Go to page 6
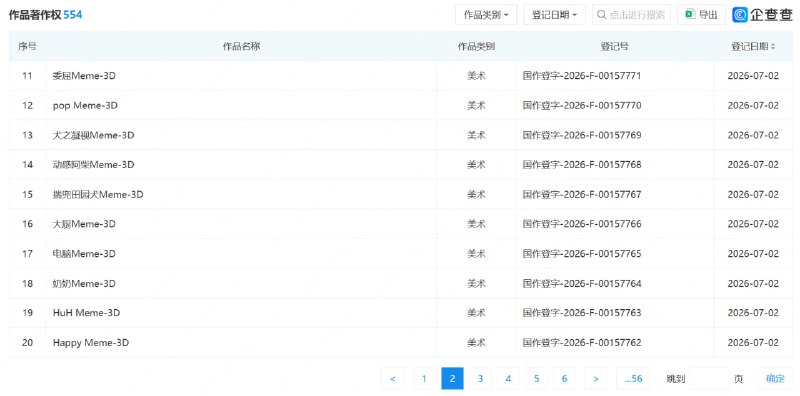800x396 pixels. point(564,378)
